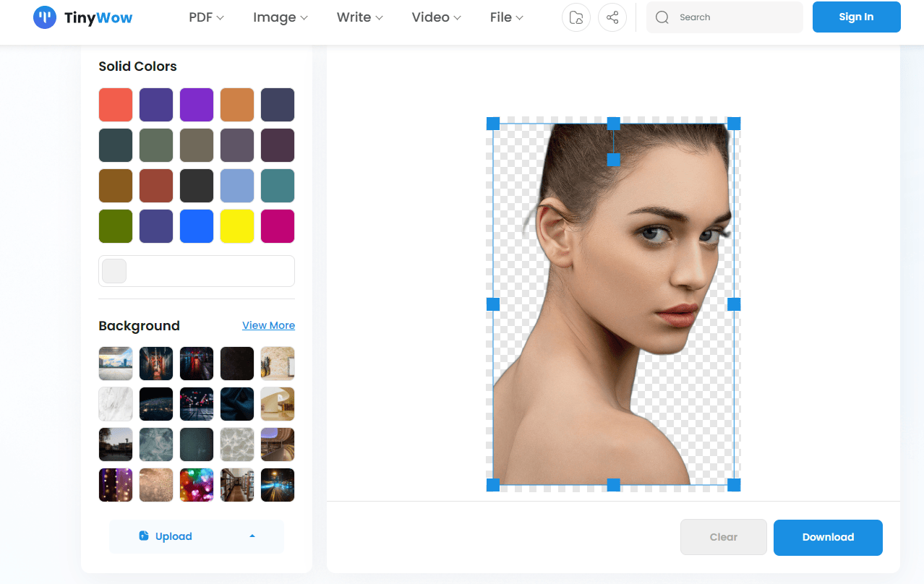
Task: Open the File menu
Action: [x=506, y=17]
